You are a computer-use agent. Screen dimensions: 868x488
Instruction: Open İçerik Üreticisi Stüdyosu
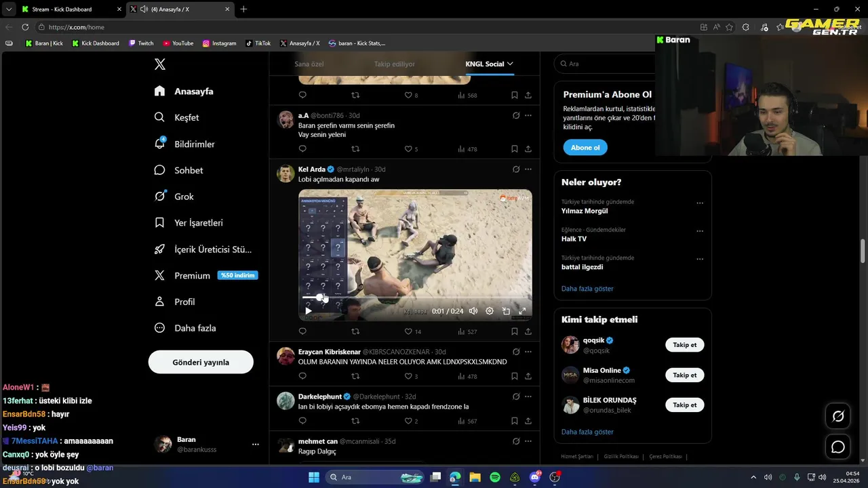[x=203, y=249]
